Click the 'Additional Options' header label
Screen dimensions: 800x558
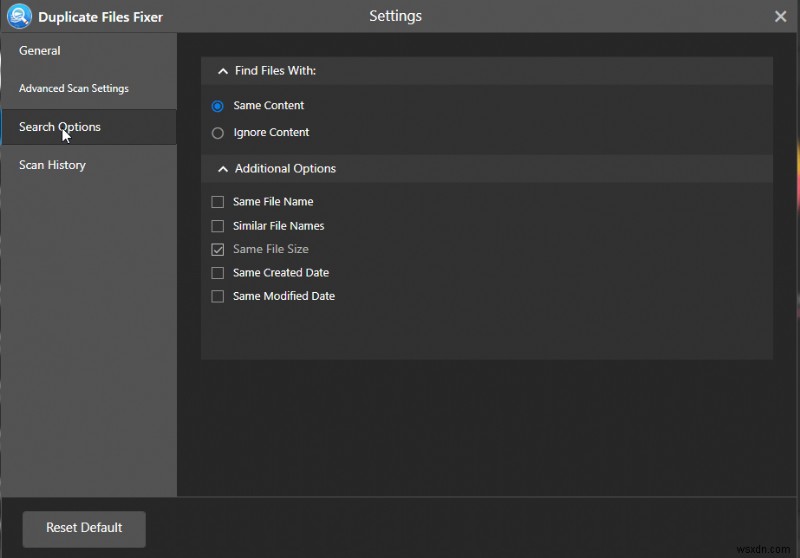(285, 169)
